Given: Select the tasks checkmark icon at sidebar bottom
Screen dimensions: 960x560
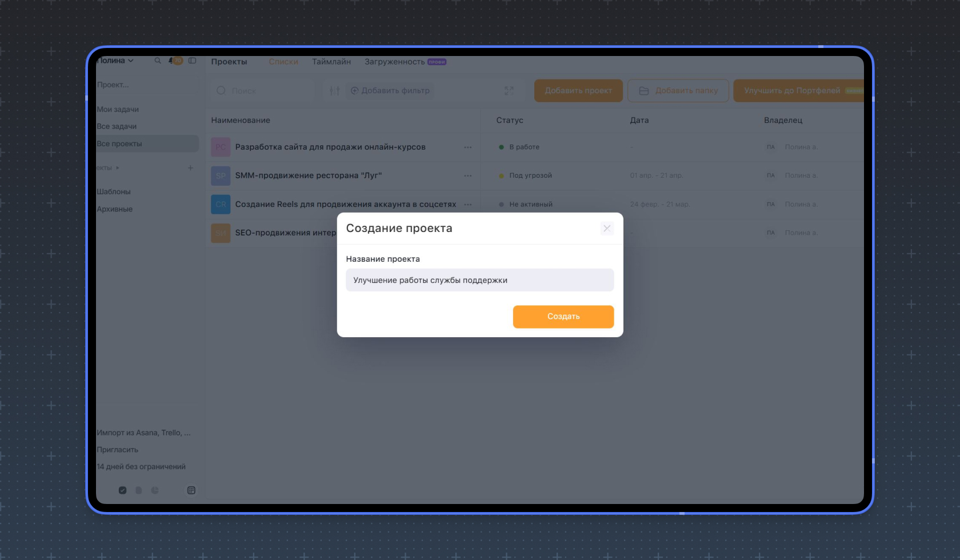Looking at the screenshot, I should [122, 490].
